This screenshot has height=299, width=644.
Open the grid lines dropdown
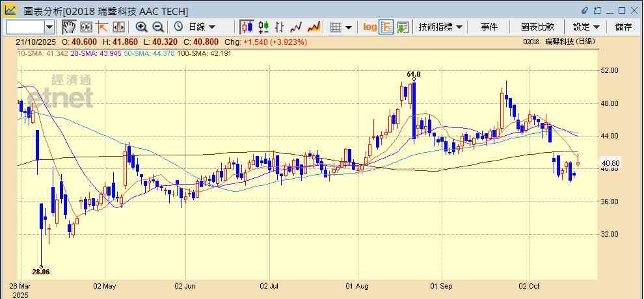(x=340, y=27)
